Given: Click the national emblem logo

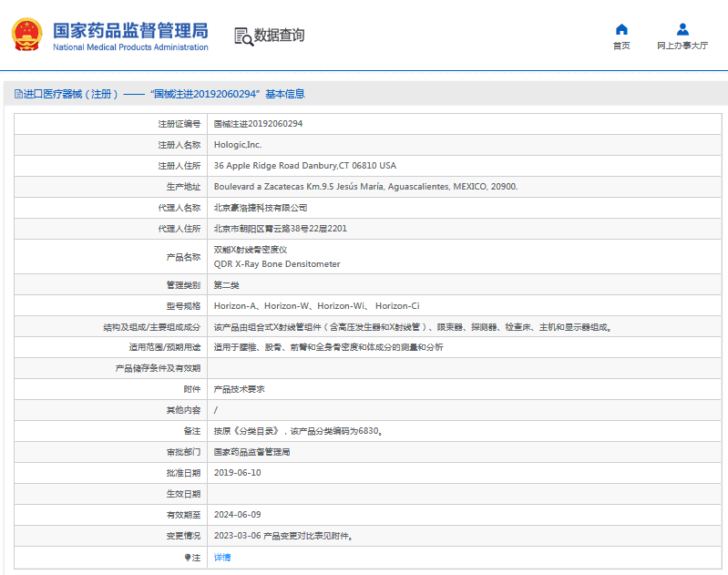Looking at the screenshot, I should pos(26,36).
